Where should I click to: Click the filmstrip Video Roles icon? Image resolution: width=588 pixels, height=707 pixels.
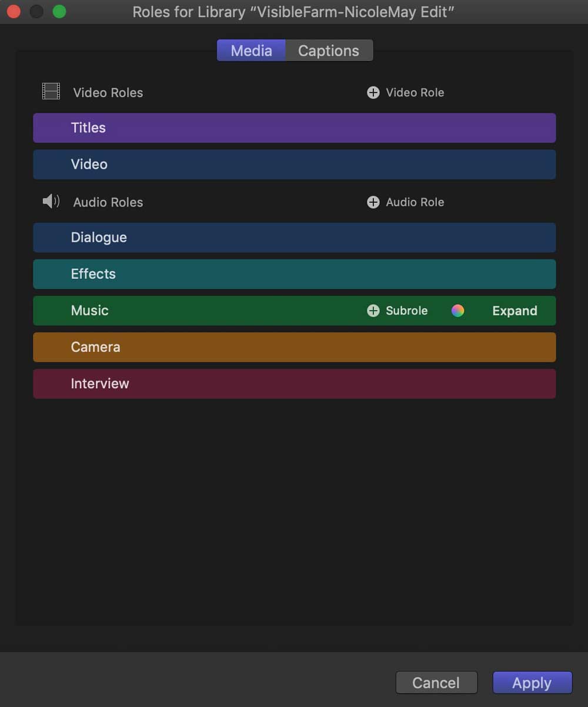[51, 91]
